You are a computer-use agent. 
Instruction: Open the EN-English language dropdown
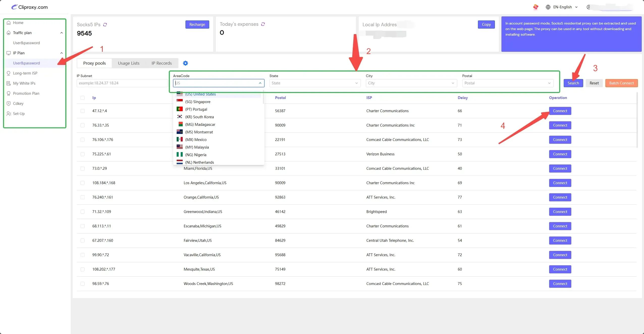[562, 7]
